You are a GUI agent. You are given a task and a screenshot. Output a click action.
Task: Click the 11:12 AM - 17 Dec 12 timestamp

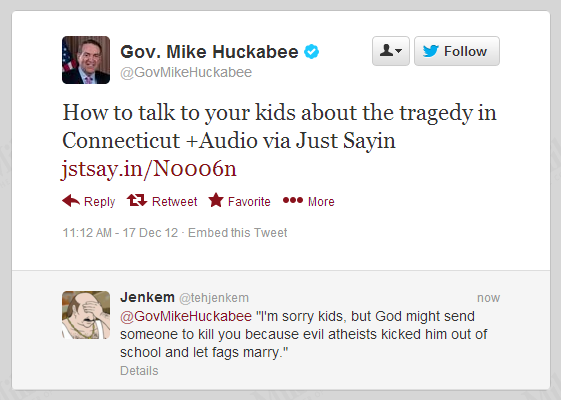pos(120,233)
